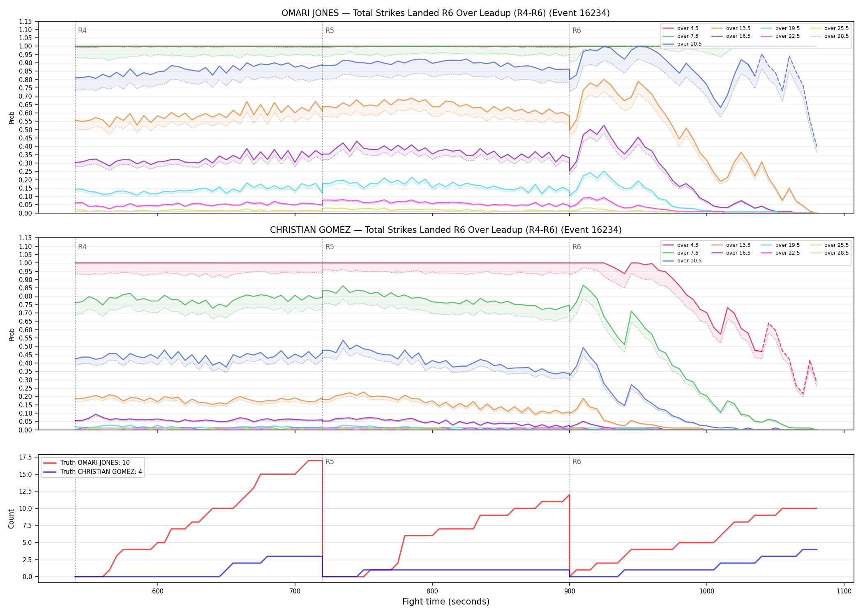The width and height of the screenshot is (863, 616).
Task: Click the 0.25 tick on Christian Gomez Prob axis
Action: [25, 388]
